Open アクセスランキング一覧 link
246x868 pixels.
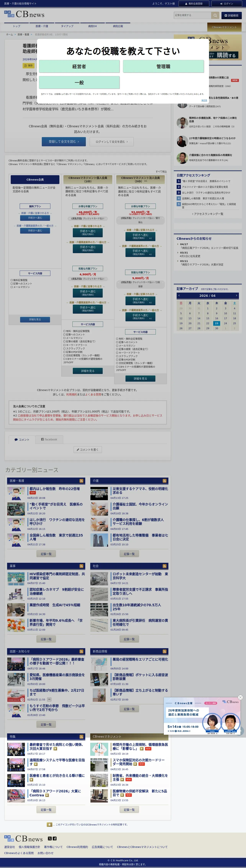[207, 214]
